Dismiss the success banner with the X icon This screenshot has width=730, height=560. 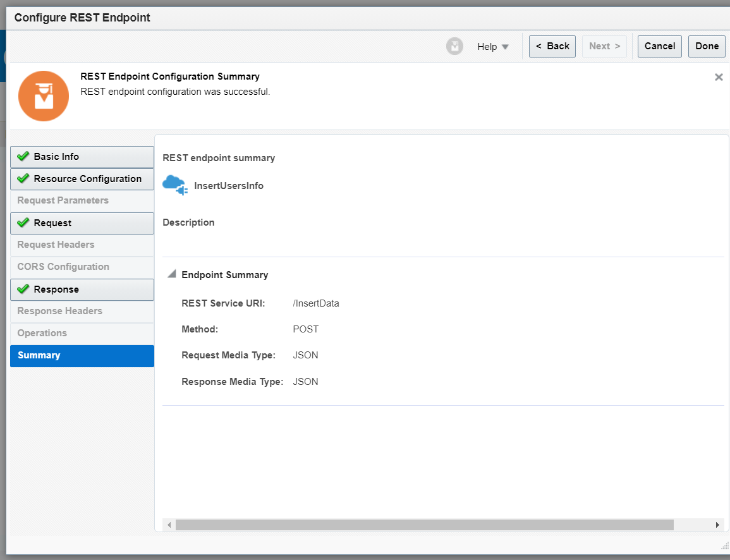(x=719, y=76)
